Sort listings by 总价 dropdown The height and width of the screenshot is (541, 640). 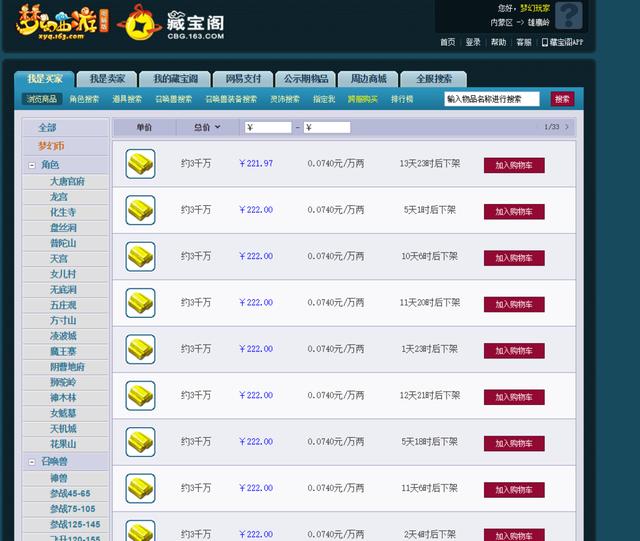[x=206, y=127]
